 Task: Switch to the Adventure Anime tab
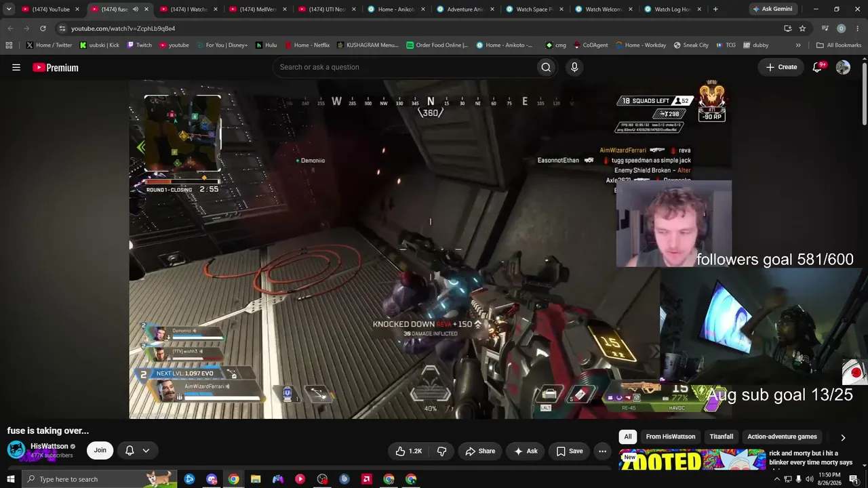coord(465,9)
